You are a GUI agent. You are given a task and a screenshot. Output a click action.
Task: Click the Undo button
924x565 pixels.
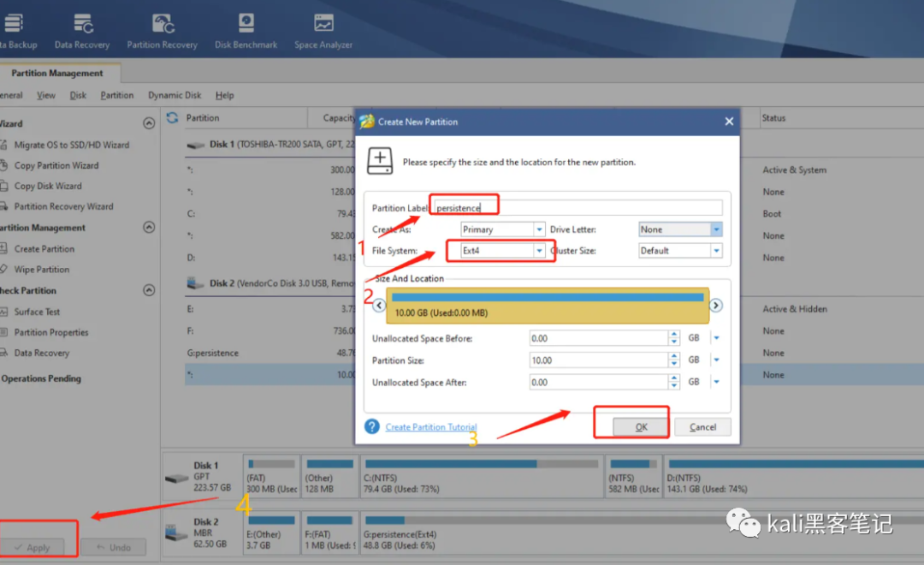point(114,547)
